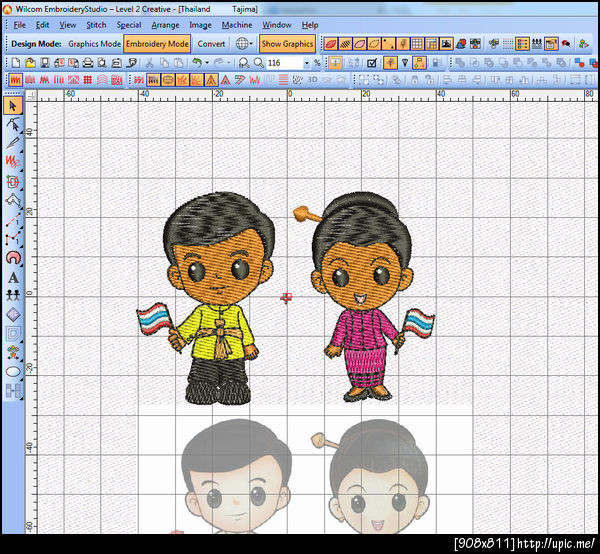Image resolution: width=600 pixels, height=554 pixels.
Task: Choose the ellipse shape tool
Action: (x=13, y=371)
